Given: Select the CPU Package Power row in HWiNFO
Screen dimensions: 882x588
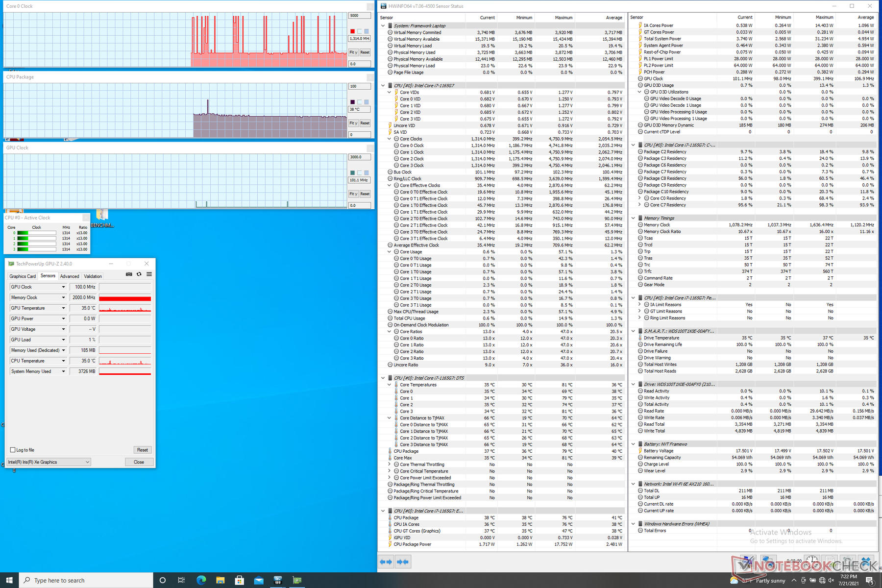Looking at the screenshot, I should click(502, 544).
